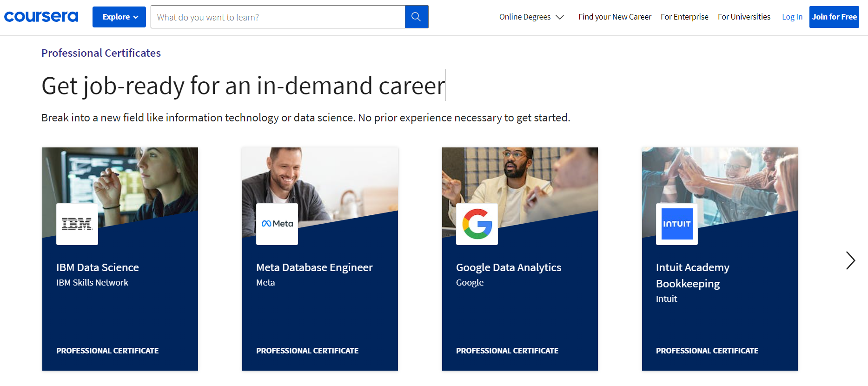
Task: Expand the Online Degrees menu
Action: pos(531,17)
